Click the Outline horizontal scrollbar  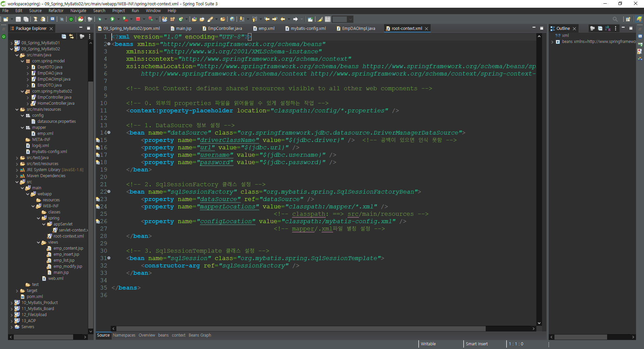581,337
